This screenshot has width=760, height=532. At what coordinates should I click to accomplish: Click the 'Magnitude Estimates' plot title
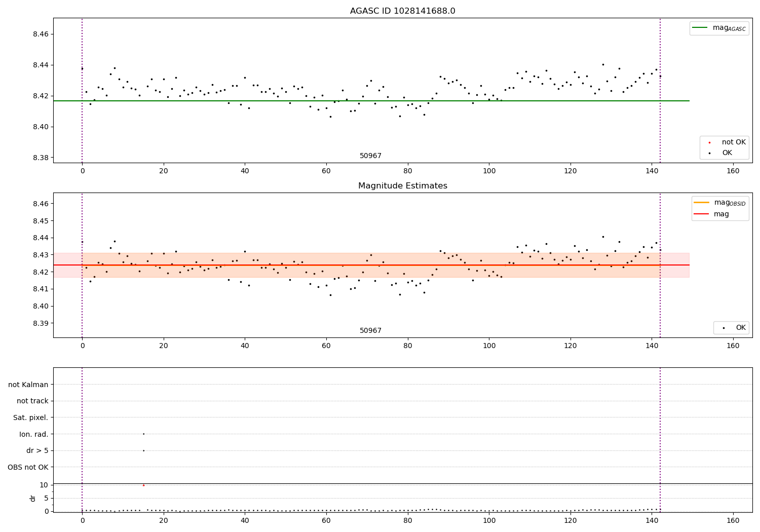click(x=402, y=186)
